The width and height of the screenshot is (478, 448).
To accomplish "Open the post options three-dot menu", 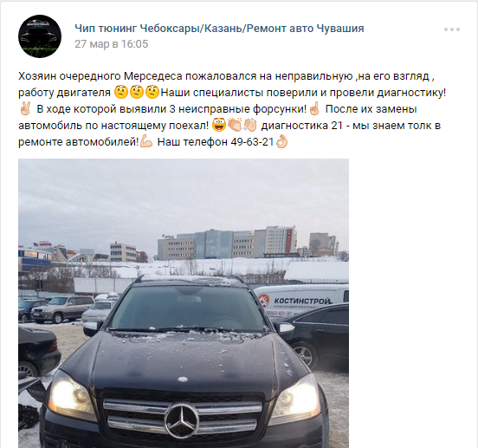I will pos(452,29).
